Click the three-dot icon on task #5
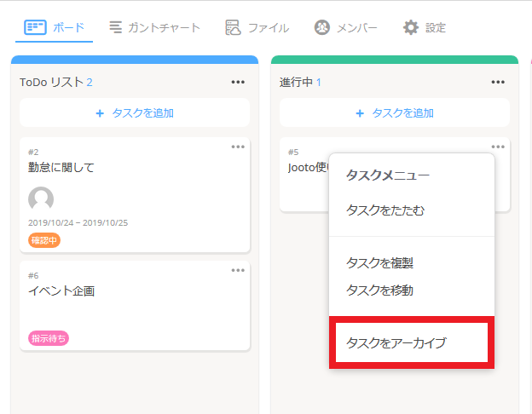Screen dimensions: 532x414 (x=498, y=147)
